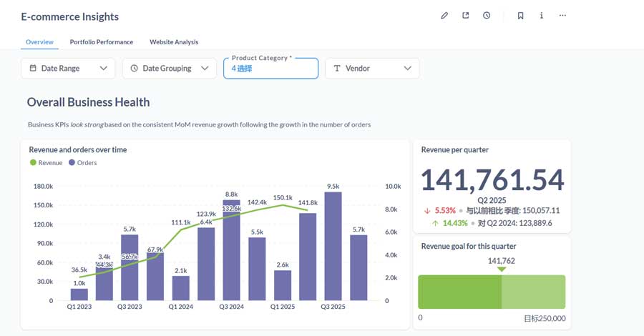This screenshot has height=336, width=644.
Task: Click the revenue goal progress bar
Action: click(x=492, y=292)
